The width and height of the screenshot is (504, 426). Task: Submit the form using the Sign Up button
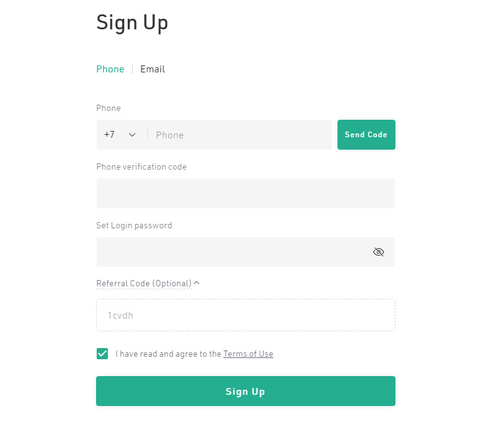point(245,391)
